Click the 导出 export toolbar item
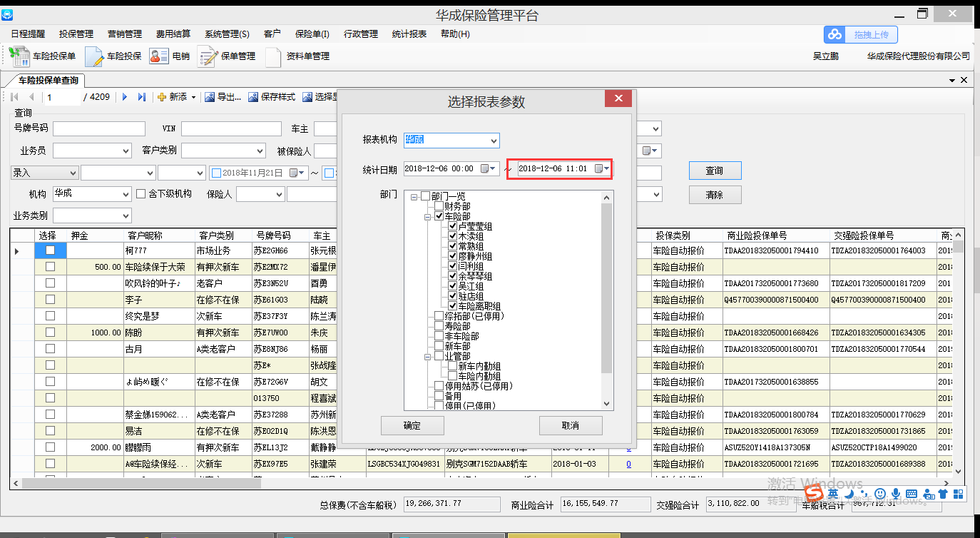 [223, 97]
